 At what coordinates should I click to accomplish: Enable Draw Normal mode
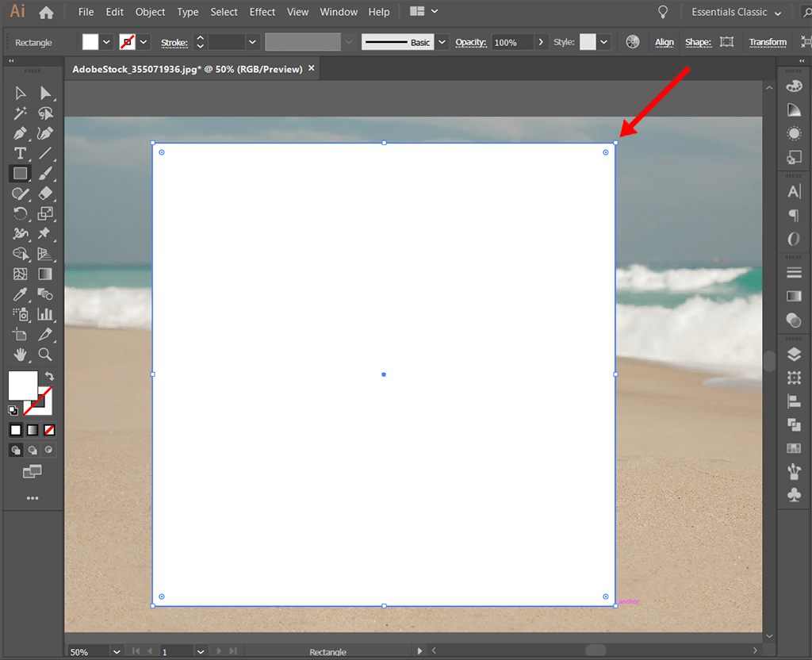pos(16,450)
